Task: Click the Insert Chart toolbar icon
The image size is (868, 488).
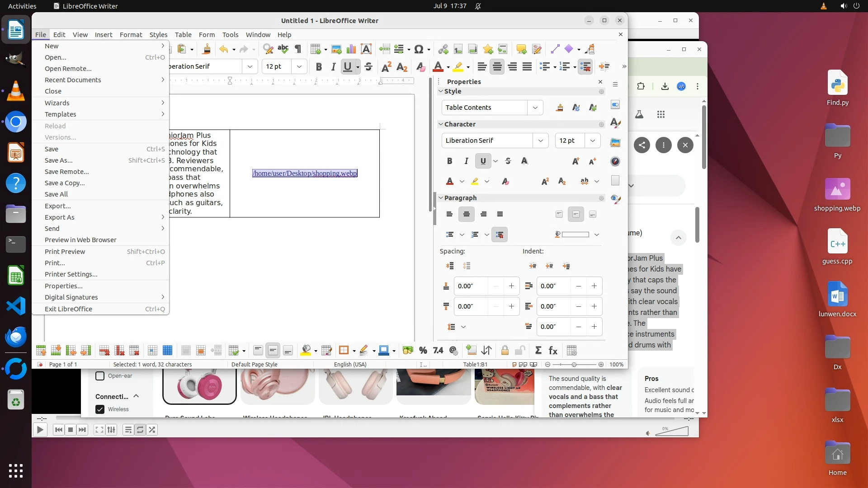Action: coord(351,49)
